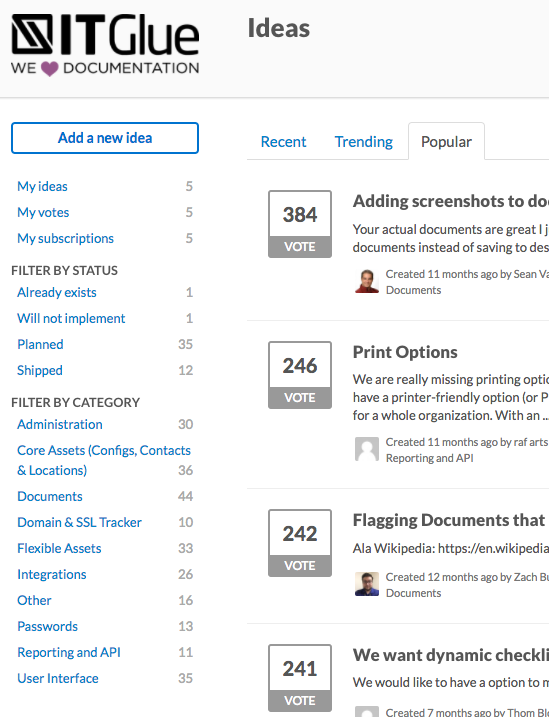Filter by Passwords category
Image resolution: width=549 pixels, height=717 pixels.
pos(48,626)
